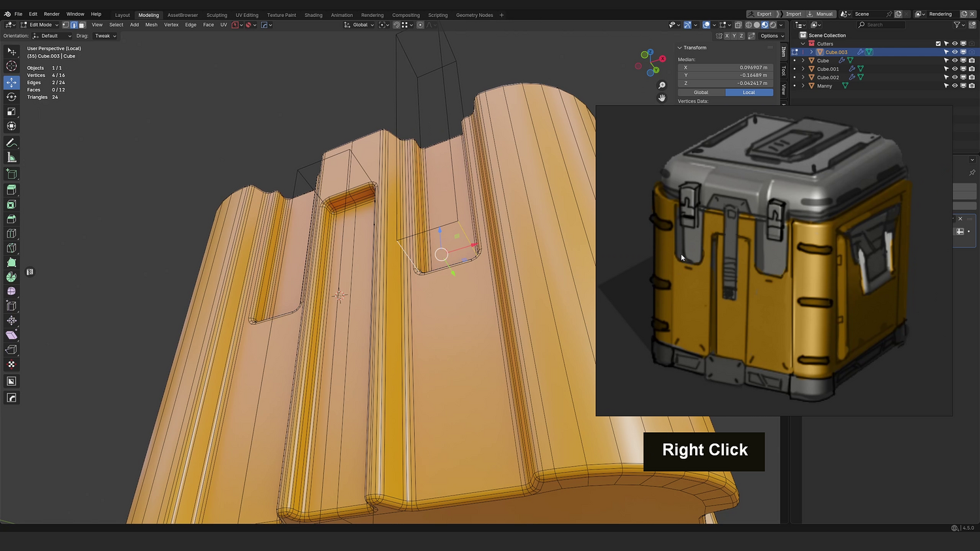The height and width of the screenshot is (551, 980).
Task: Select the Loop Cut tool
Action: (11, 234)
